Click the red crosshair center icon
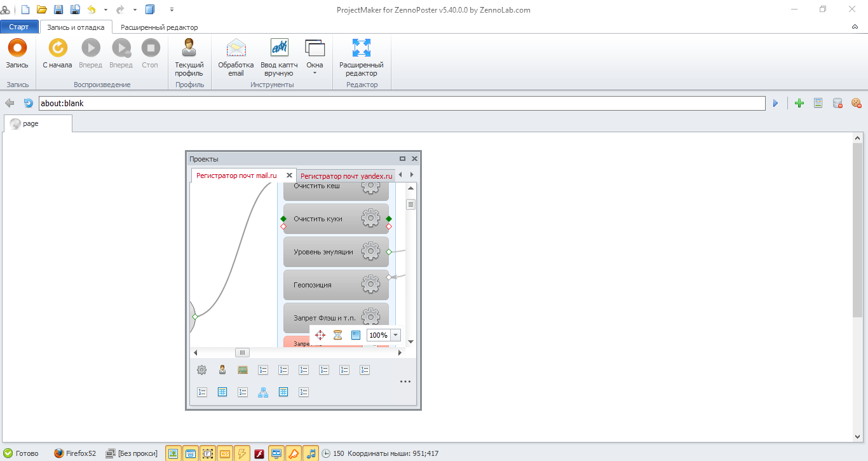Image resolution: width=868 pixels, height=461 pixels. 320,335
